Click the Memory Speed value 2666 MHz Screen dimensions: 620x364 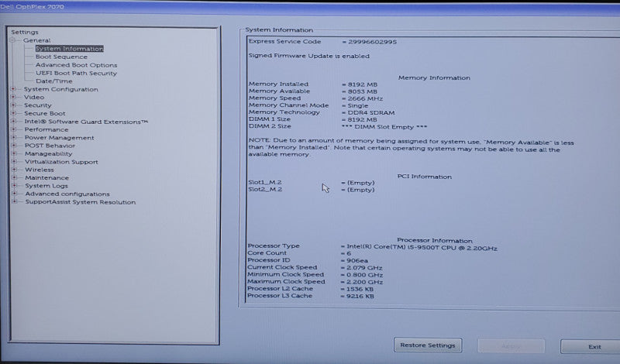(365, 98)
